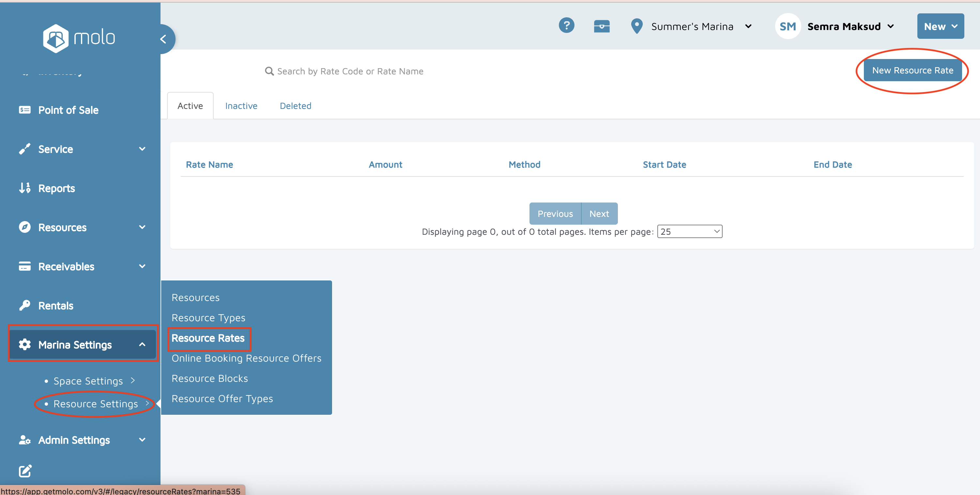This screenshot has height=495, width=980.
Task: Select Resource Blocks in the submenu
Action: (210, 378)
